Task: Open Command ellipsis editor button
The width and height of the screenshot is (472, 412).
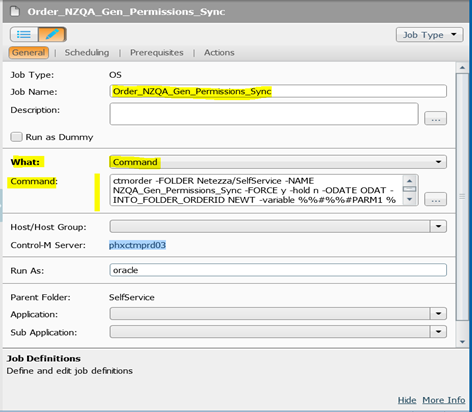Action: pyautogui.click(x=435, y=199)
